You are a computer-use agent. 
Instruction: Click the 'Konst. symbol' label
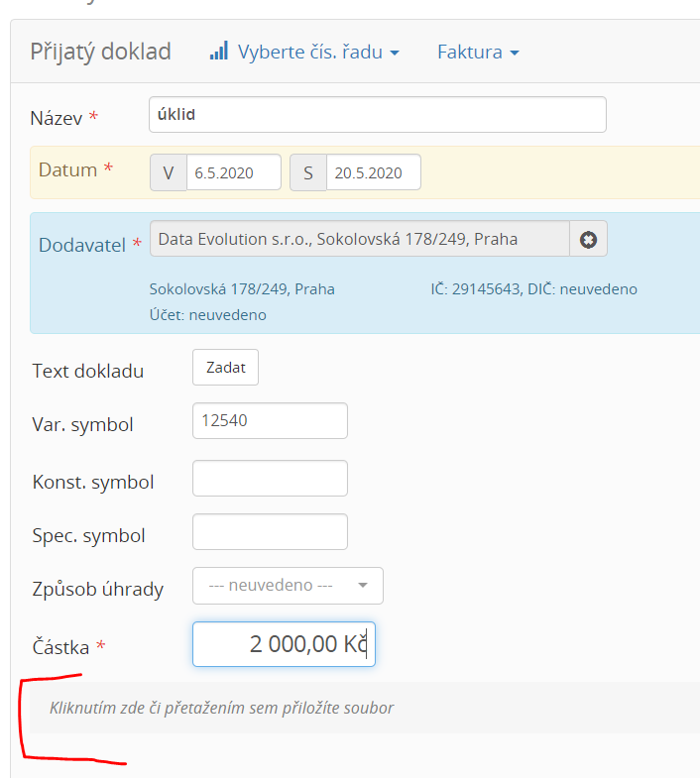[x=93, y=483]
